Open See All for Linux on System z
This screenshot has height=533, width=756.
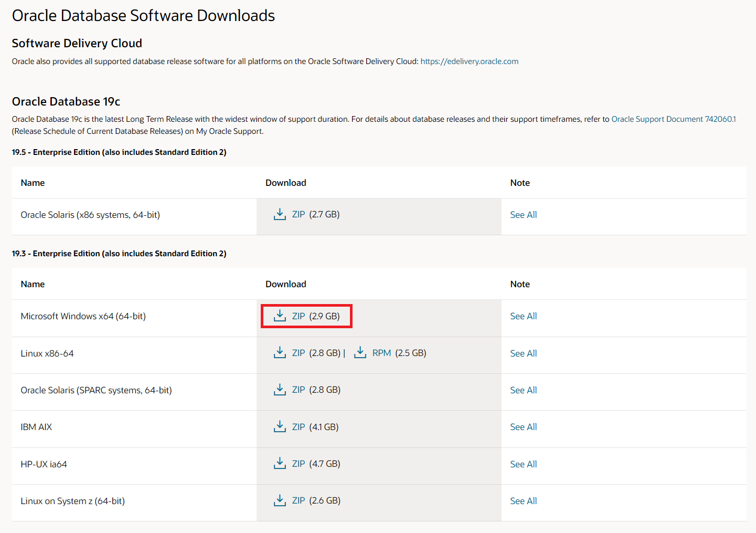click(x=524, y=501)
